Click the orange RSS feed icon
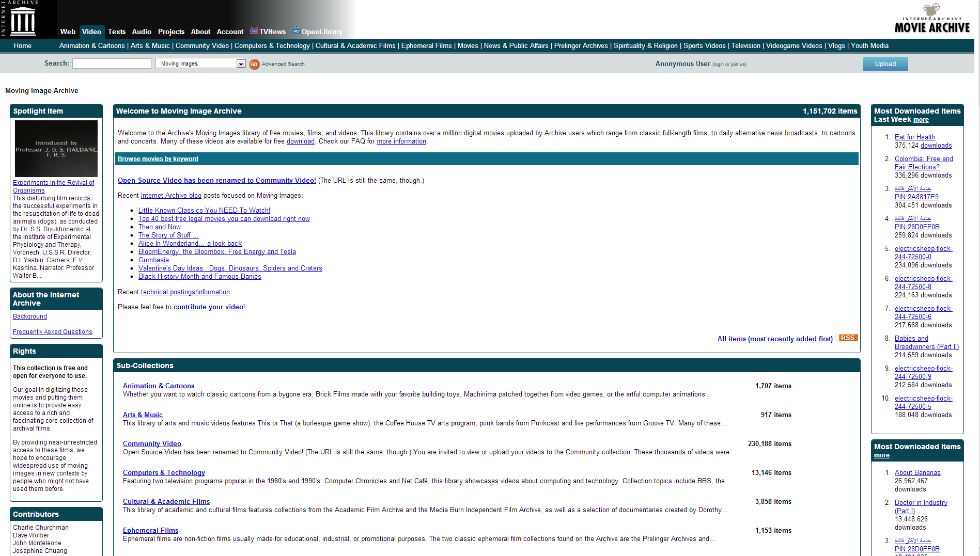The image size is (980, 556). pos(848,338)
